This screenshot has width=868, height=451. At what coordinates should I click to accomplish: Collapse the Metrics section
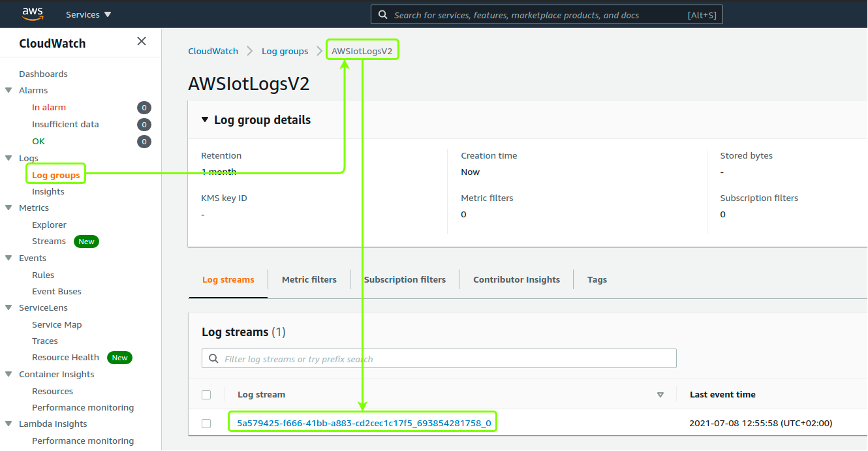click(x=8, y=208)
